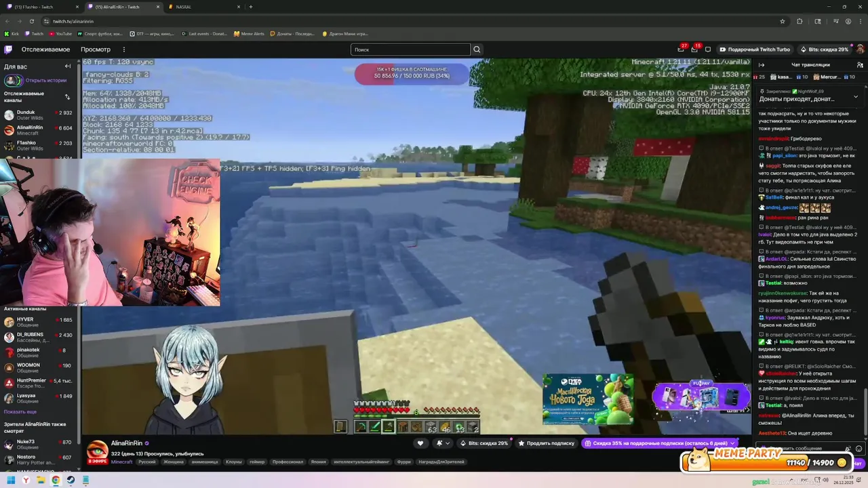Open Google Chrome from the taskbar
This screenshot has height=488, width=868.
pos(56,481)
